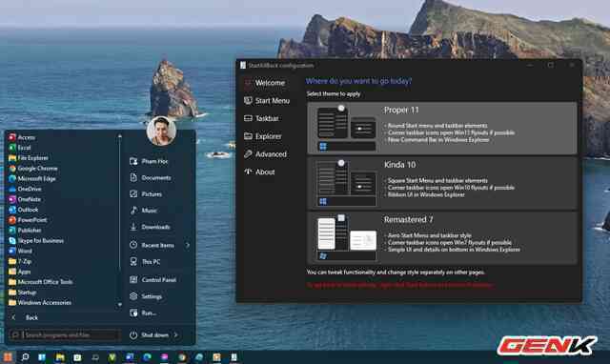Open Publisher from the Start menu
Screen dimensions: 610x364
coord(26,231)
